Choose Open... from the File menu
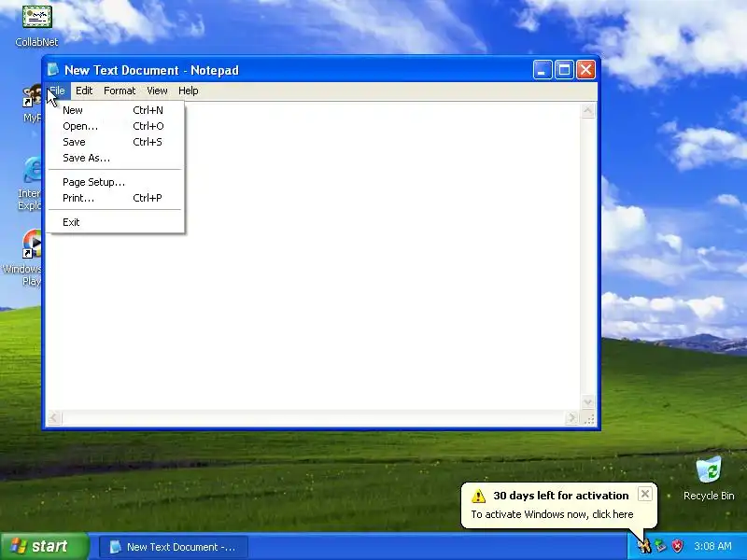The image size is (747, 560). [x=116, y=126]
